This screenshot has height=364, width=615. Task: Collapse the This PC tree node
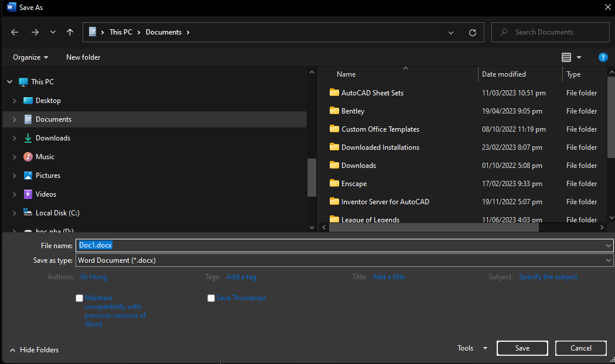click(9, 82)
